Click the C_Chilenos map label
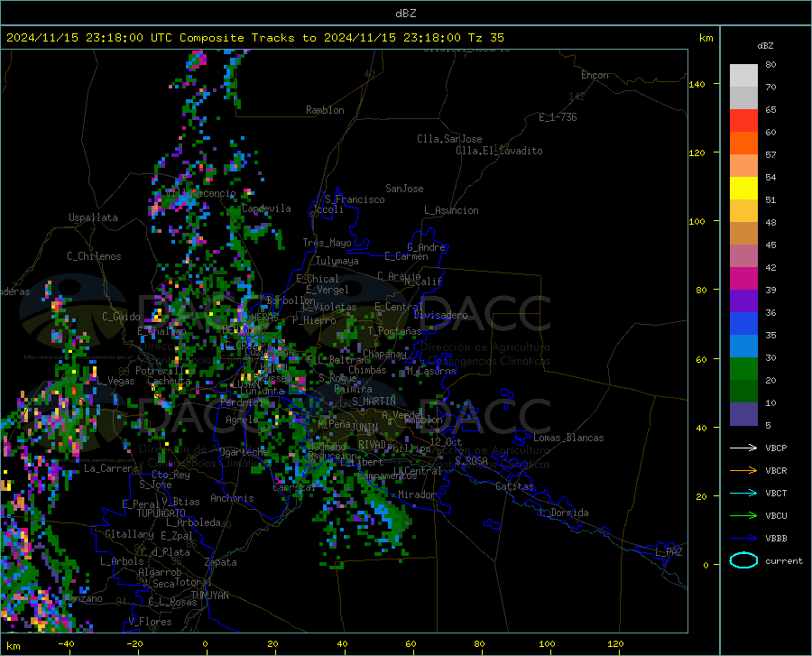Image resolution: width=812 pixels, height=656 pixels. click(x=94, y=256)
